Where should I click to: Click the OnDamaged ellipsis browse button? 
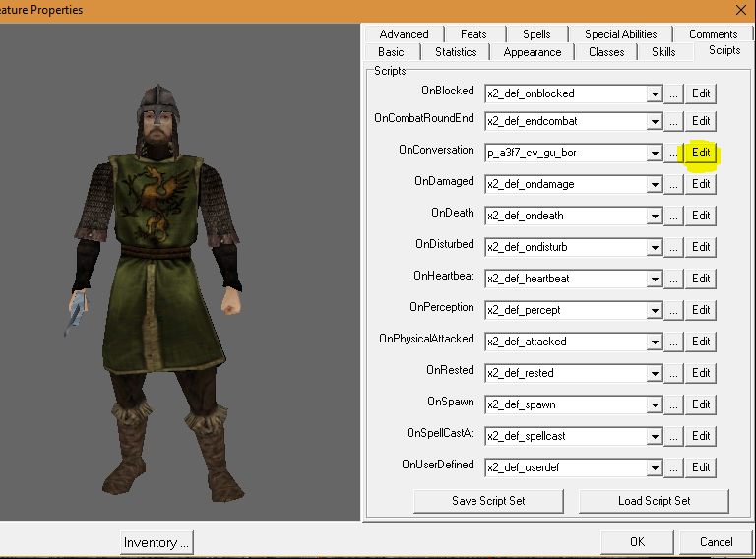[x=673, y=184]
